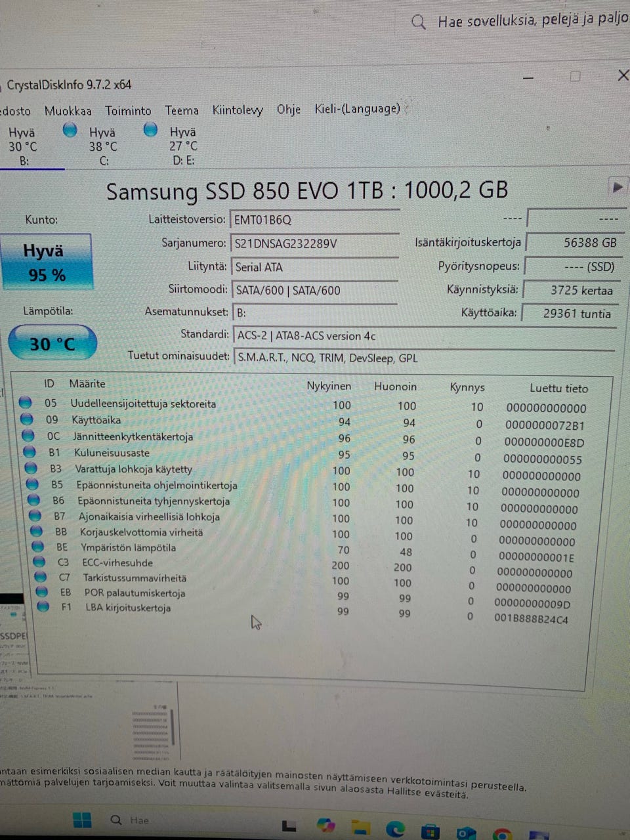Open the Toiminto menu
The height and width of the screenshot is (840, 630).
coord(128,111)
